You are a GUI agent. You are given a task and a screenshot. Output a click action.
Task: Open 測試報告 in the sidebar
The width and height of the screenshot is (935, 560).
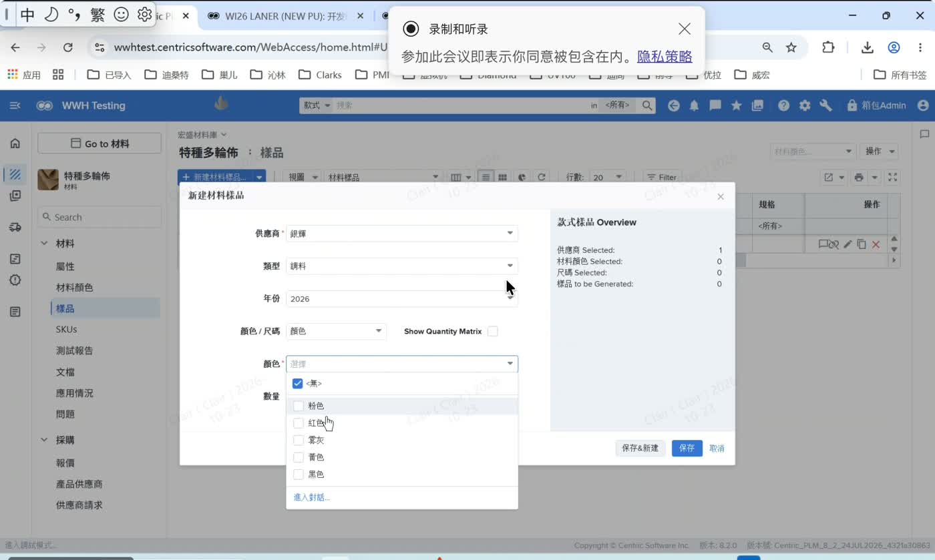click(75, 350)
